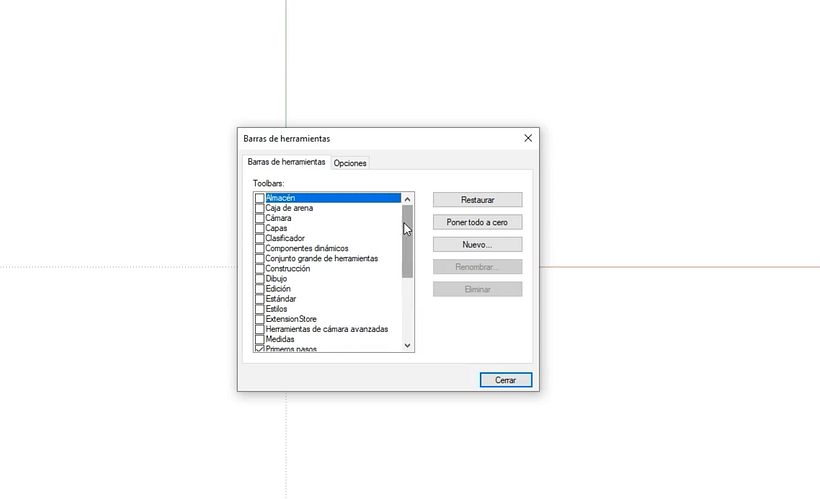The height and width of the screenshot is (499, 820).
Task: Select the Capas list entry text
Action: coord(276,228)
